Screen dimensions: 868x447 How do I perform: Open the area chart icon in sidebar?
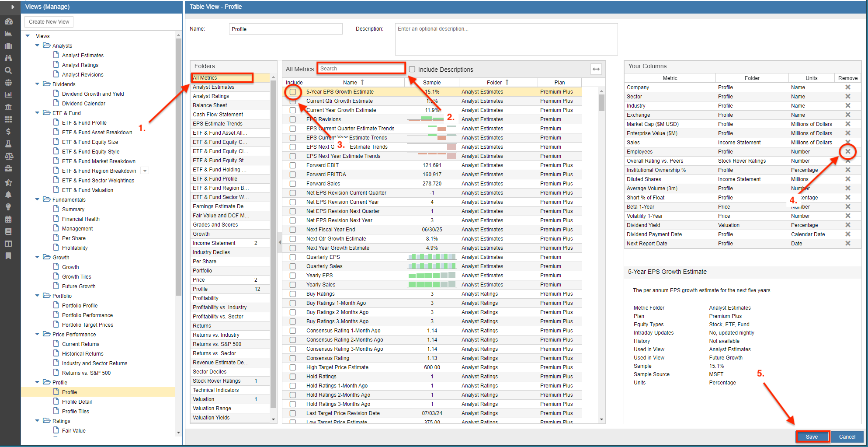[x=8, y=34]
